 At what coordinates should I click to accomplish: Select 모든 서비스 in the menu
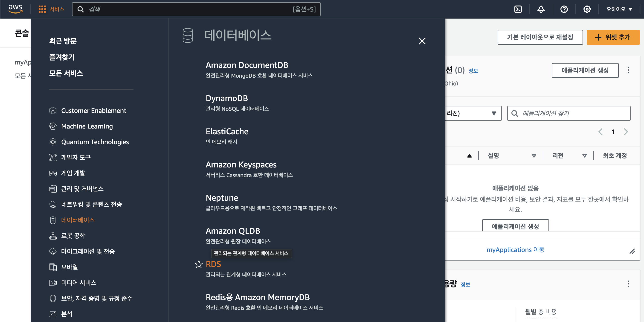[66, 73]
